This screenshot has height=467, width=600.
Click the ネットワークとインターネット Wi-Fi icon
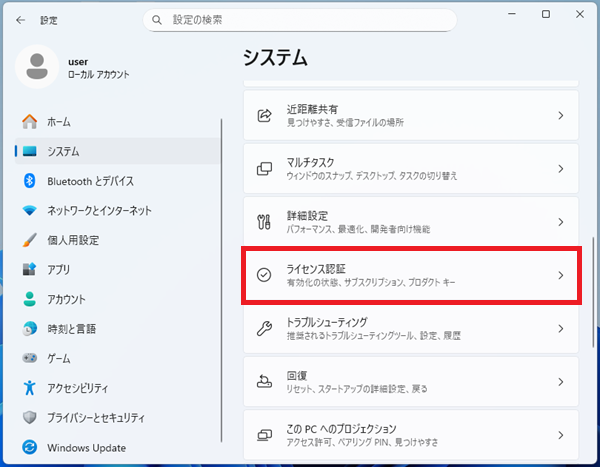click(29, 211)
